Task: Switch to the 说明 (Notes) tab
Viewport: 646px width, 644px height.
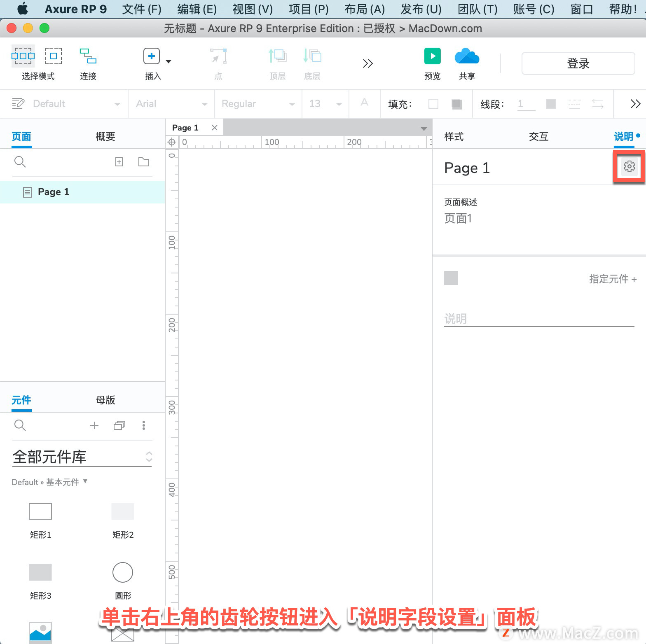Action: (623, 136)
